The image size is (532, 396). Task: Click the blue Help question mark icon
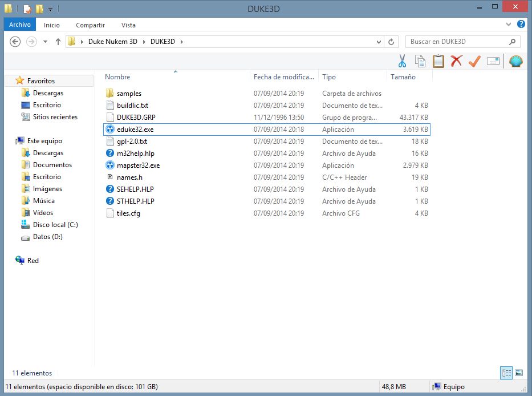pyautogui.click(x=521, y=24)
